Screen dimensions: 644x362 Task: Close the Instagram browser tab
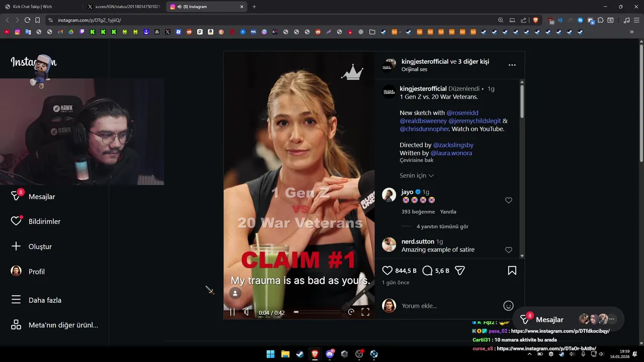tap(242, 7)
